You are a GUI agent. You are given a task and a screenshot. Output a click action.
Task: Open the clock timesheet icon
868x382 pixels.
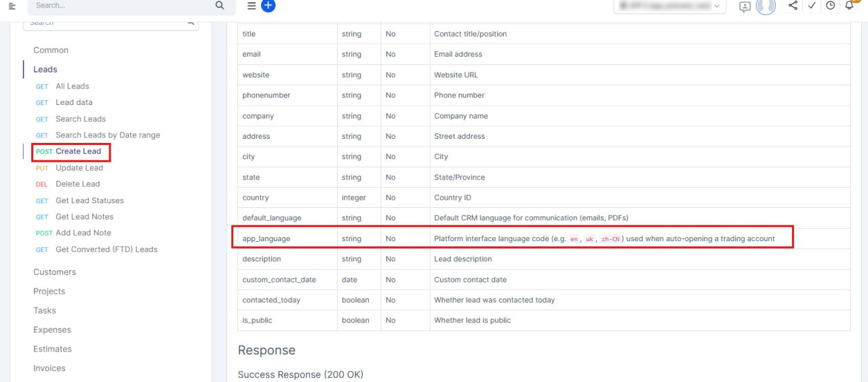[x=831, y=5]
